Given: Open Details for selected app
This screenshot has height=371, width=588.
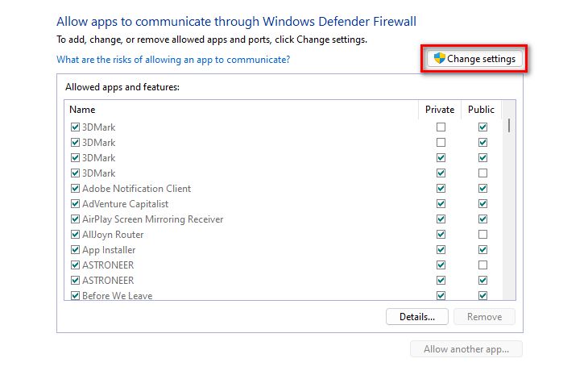Looking at the screenshot, I should coord(417,317).
